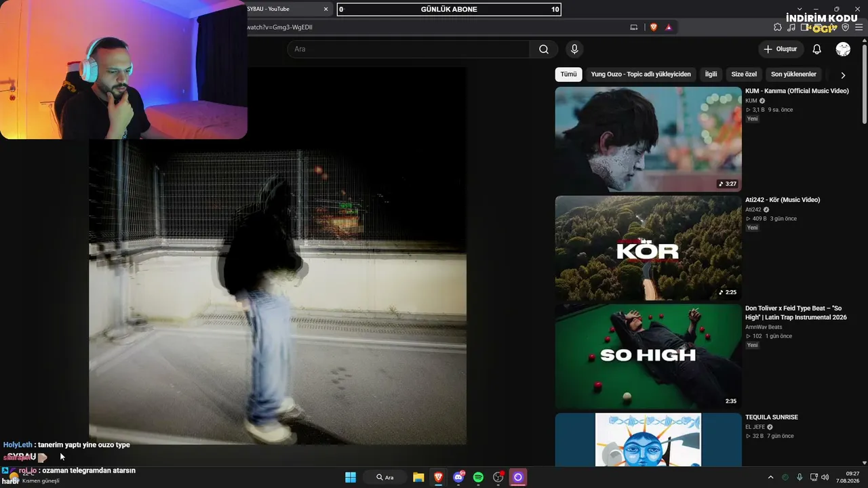Go to the AmnWav Beats channel

click(764, 327)
